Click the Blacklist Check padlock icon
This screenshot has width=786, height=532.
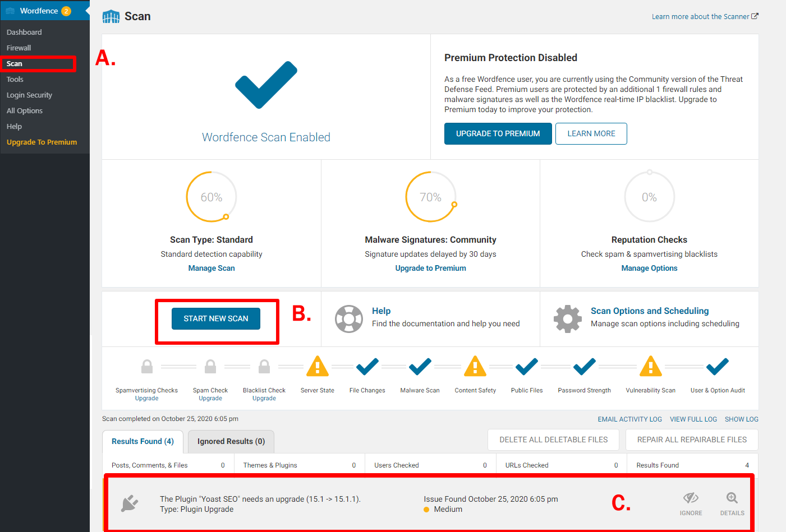click(264, 367)
